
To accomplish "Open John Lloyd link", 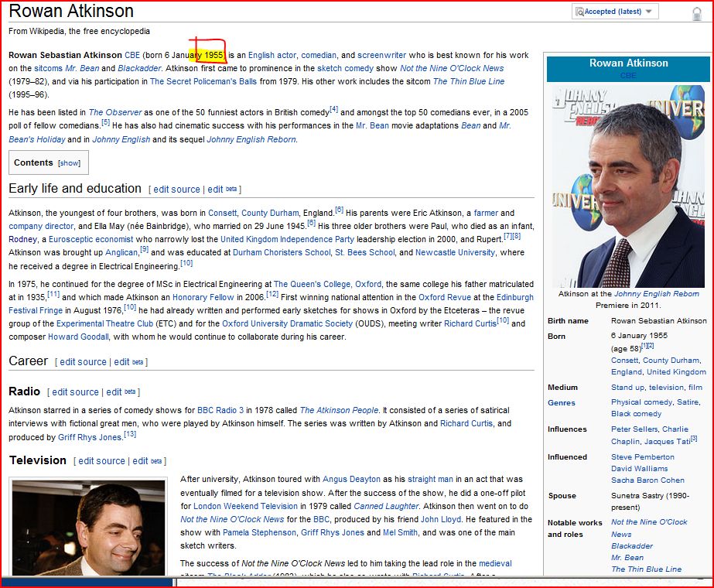I will click(441, 519).
